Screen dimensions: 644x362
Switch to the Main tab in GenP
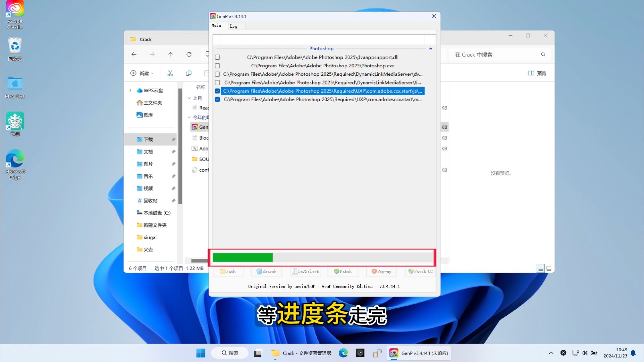coord(216,25)
